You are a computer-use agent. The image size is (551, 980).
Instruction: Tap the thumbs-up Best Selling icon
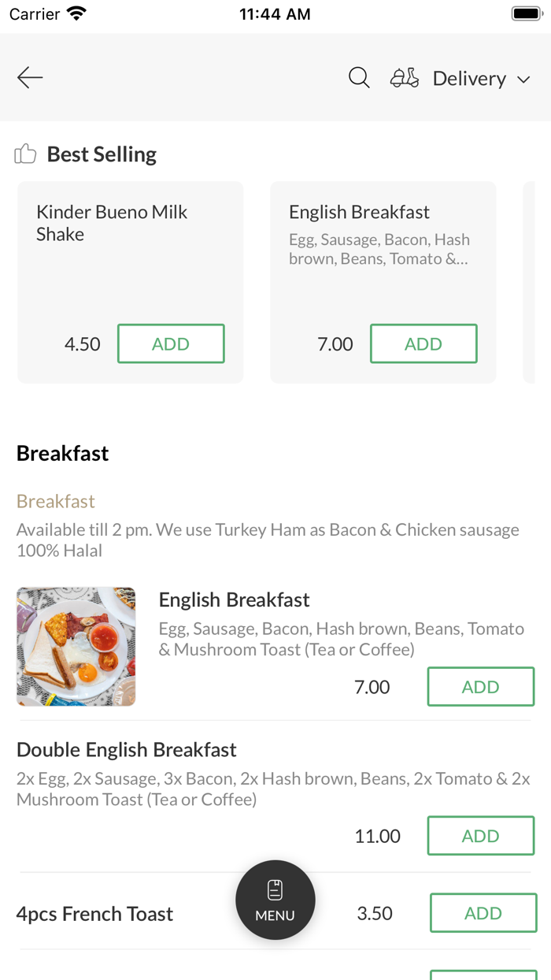(25, 154)
